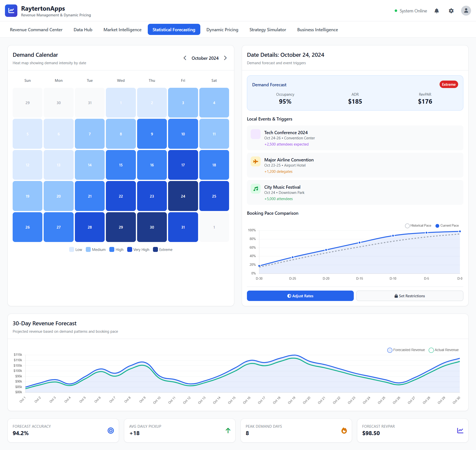Click the music icon for City Music Festival
The width and height of the screenshot is (476, 450).
pyautogui.click(x=255, y=189)
